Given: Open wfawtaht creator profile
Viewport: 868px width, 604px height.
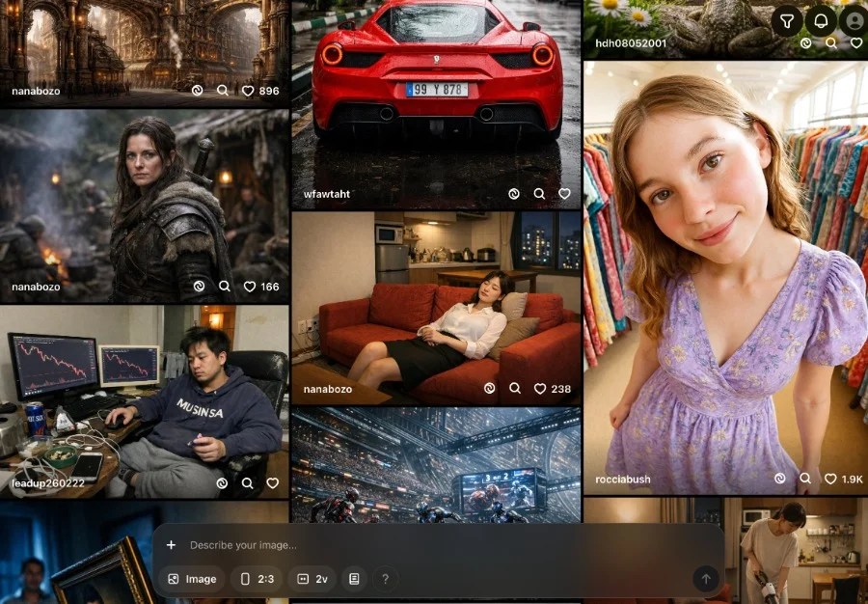Looking at the screenshot, I should 327,194.
